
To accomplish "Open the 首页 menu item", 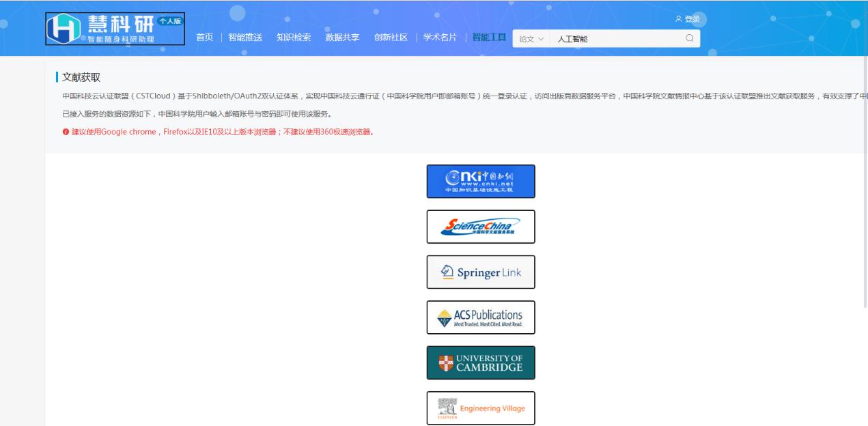I will coord(205,38).
